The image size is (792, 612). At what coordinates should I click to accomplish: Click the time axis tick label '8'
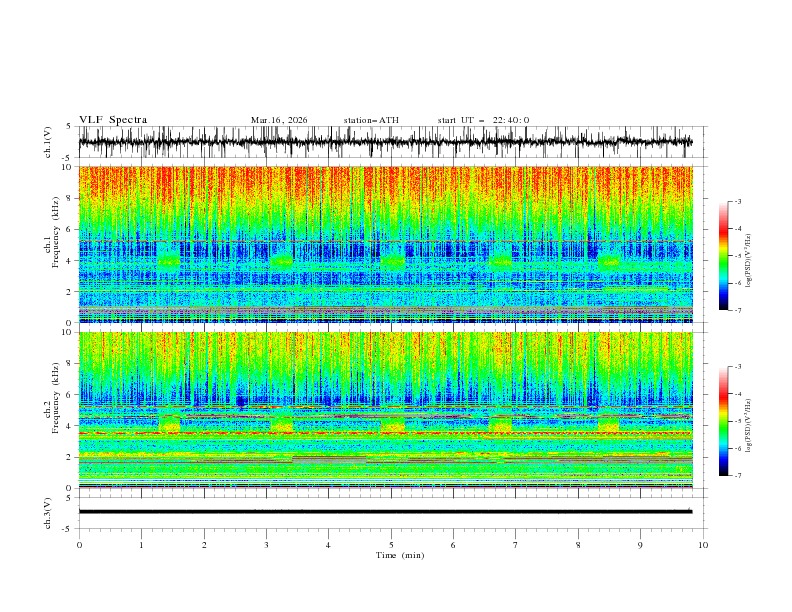point(578,545)
